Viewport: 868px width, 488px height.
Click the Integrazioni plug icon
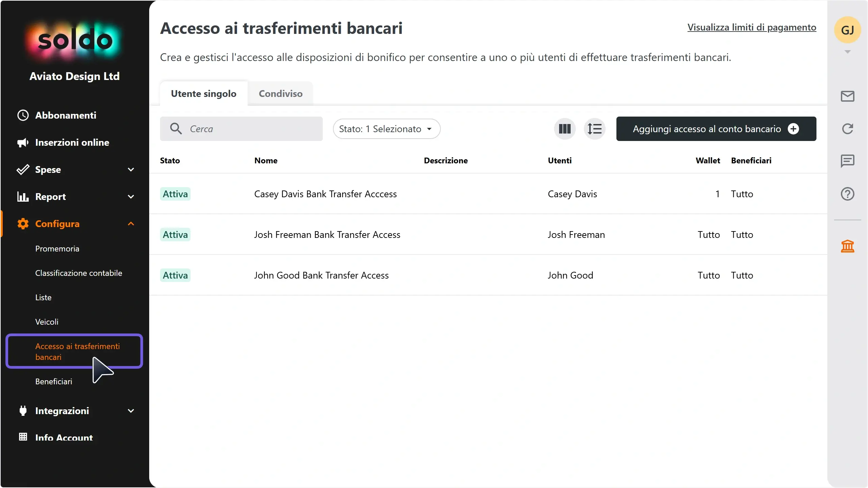23,411
